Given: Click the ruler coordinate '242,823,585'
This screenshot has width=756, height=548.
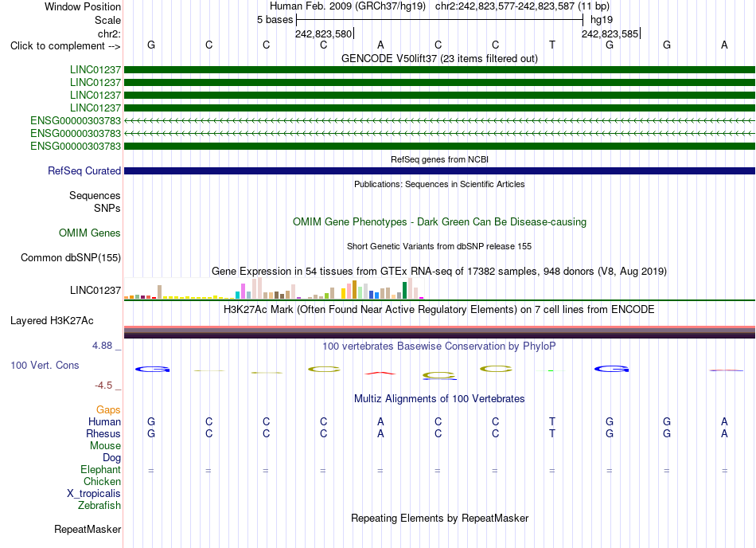Looking at the screenshot, I should 610,33.
